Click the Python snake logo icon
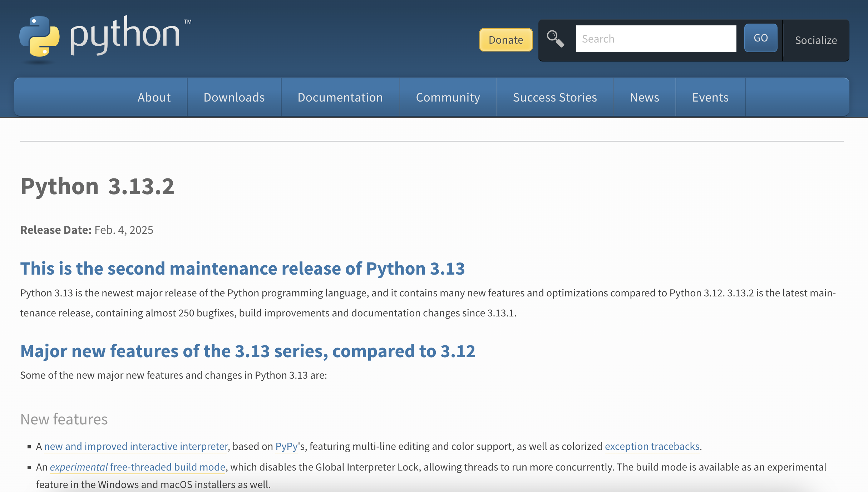Viewport: 868px width, 492px height. click(x=39, y=37)
